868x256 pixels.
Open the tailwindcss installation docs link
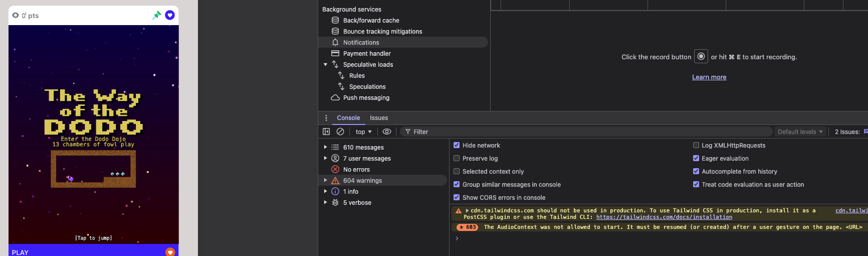pyautogui.click(x=664, y=217)
